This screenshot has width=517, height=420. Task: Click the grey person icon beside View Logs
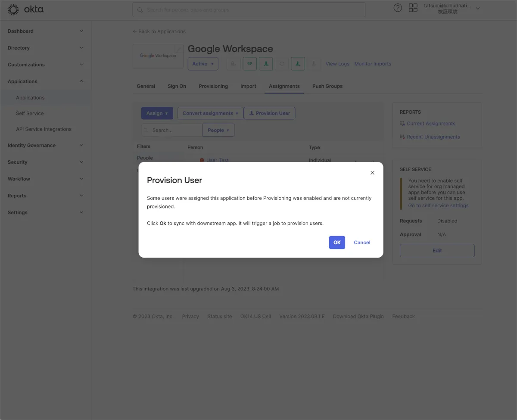[x=314, y=64]
